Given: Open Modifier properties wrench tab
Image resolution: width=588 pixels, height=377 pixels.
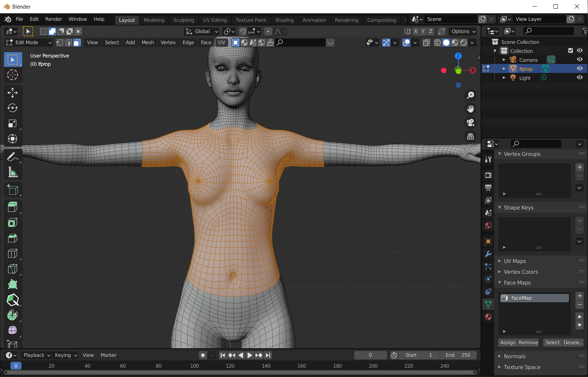Looking at the screenshot, I should [x=488, y=254].
